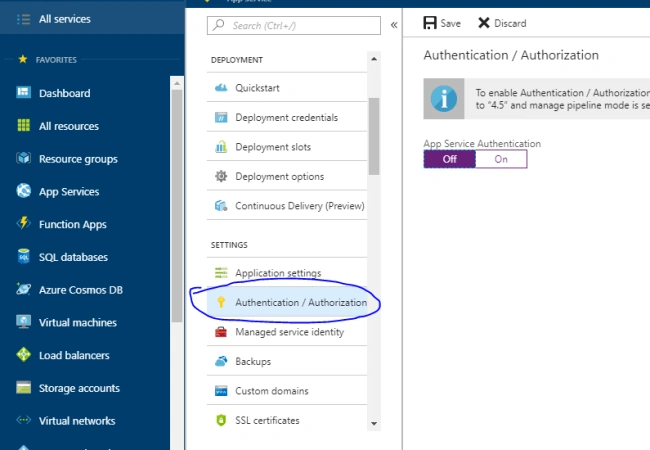Click favorites sidebar scroll up arrow
The height and width of the screenshot is (450, 650).
(177, 83)
